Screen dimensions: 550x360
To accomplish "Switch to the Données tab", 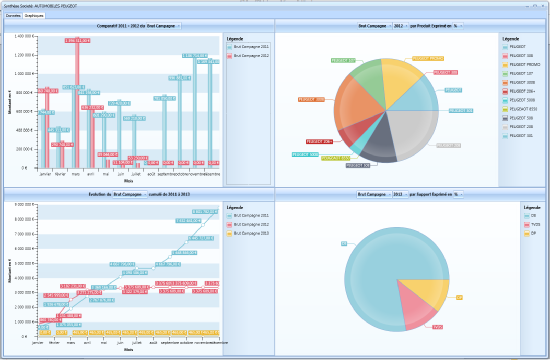I will (13, 15).
